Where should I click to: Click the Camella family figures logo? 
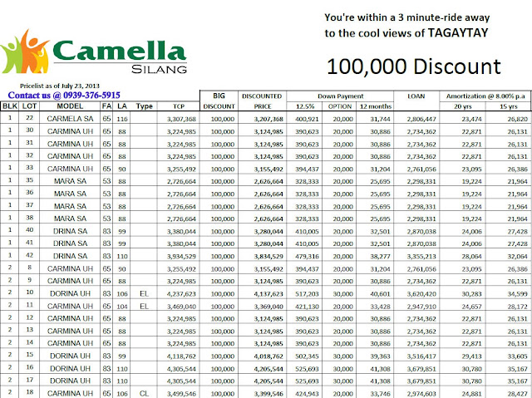(x=25, y=52)
